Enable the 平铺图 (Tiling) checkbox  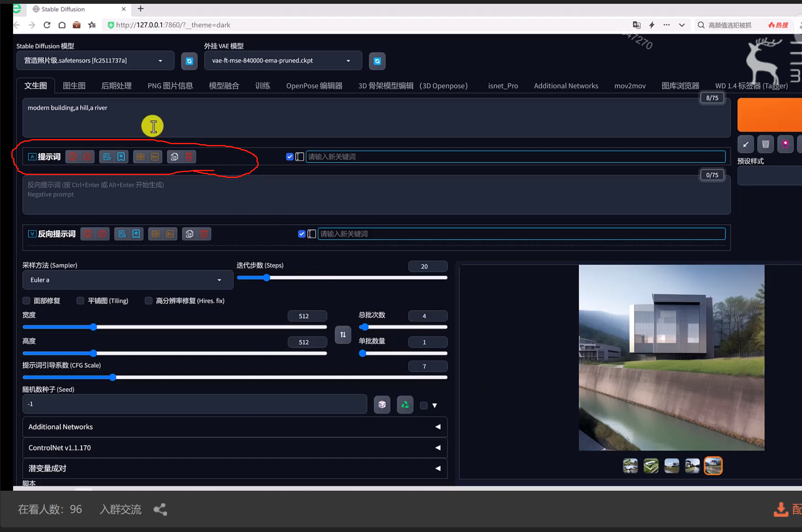click(80, 301)
